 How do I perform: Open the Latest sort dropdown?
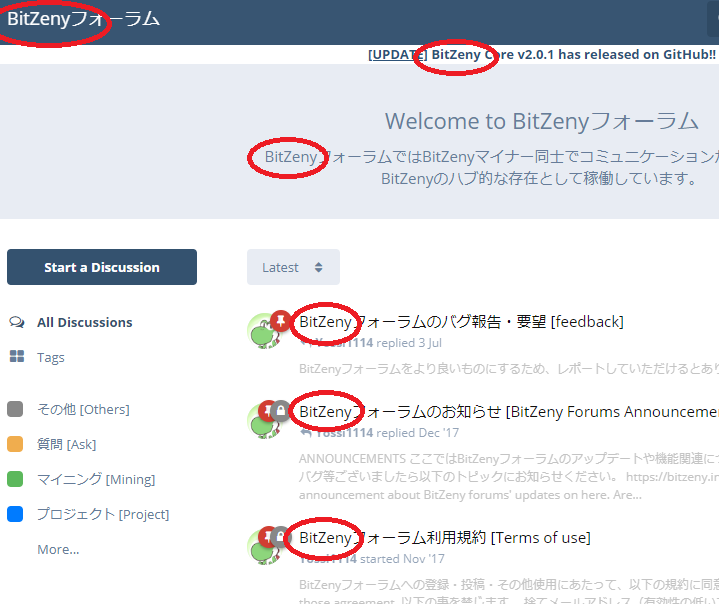pos(293,267)
